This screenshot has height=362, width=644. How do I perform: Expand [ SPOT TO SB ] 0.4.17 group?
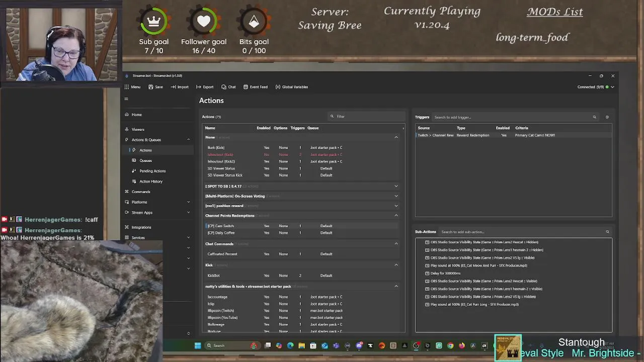[x=396, y=186]
